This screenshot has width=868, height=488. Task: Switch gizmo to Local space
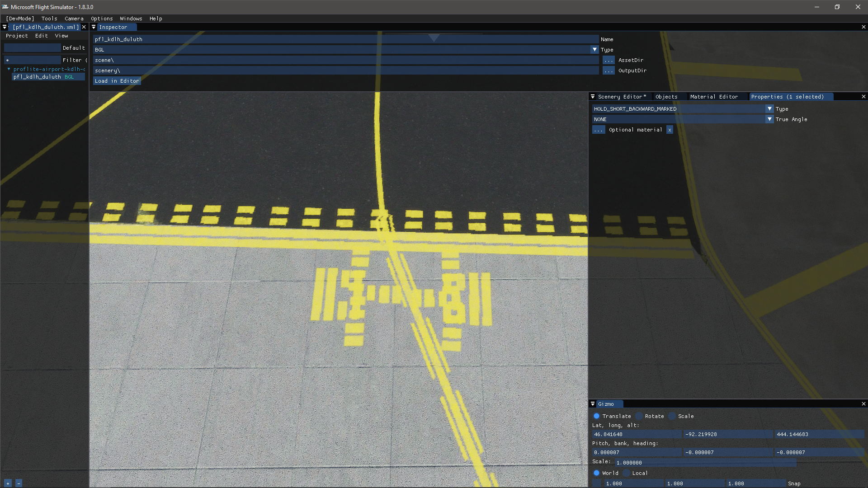(627, 473)
